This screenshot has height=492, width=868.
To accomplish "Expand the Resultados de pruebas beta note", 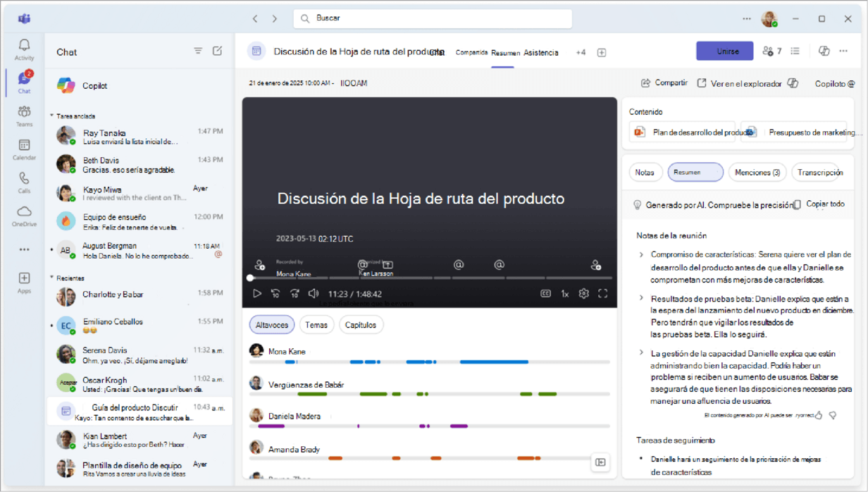I will pyautogui.click(x=641, y=298).
